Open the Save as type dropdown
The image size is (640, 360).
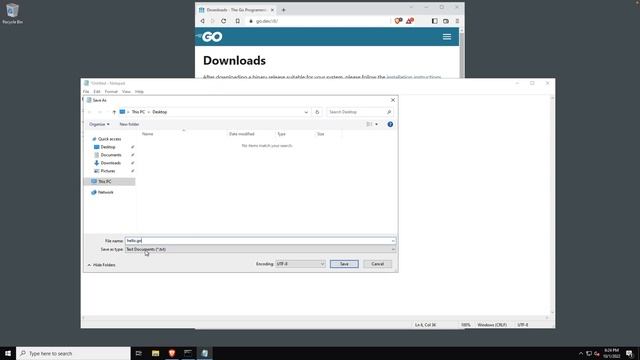pos(260,249)
